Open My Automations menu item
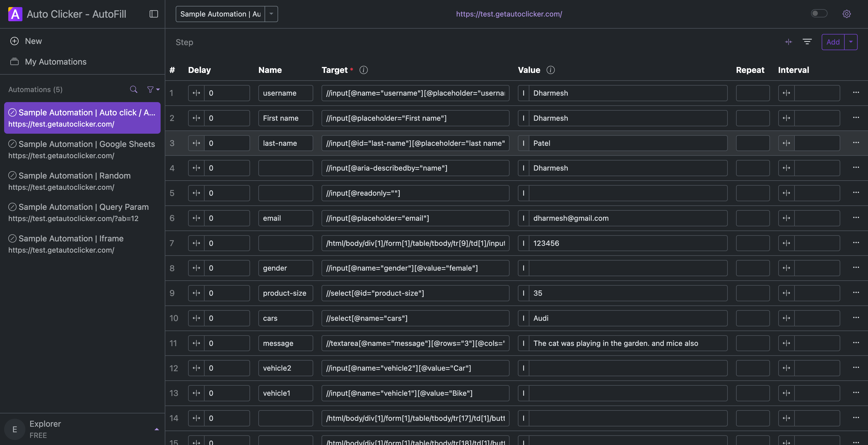Image resolution: width=868 pixels, height=445 pixels. (56, 62)
